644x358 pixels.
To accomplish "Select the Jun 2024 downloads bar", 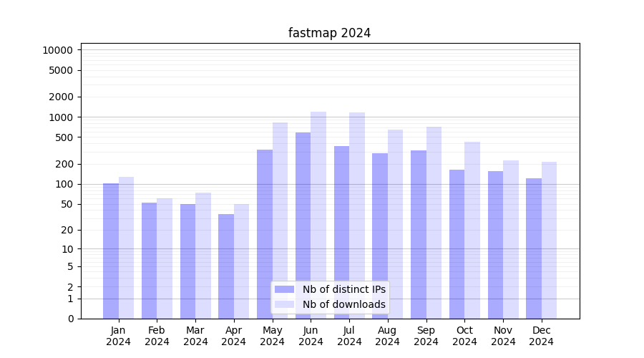I will click(x=318, y=215).
